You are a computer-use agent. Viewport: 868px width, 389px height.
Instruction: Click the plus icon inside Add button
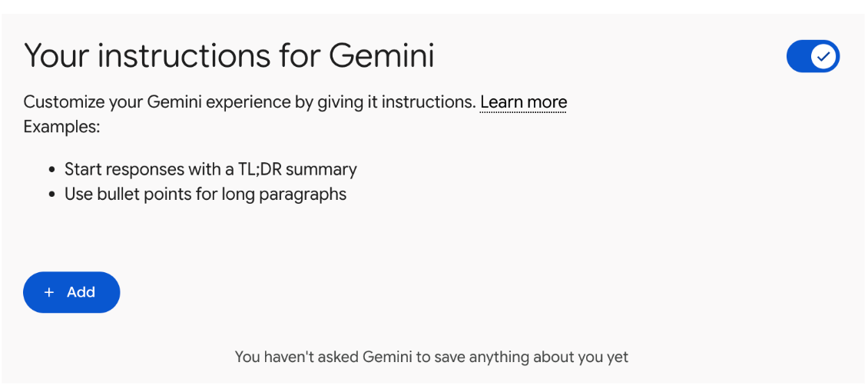48,293
